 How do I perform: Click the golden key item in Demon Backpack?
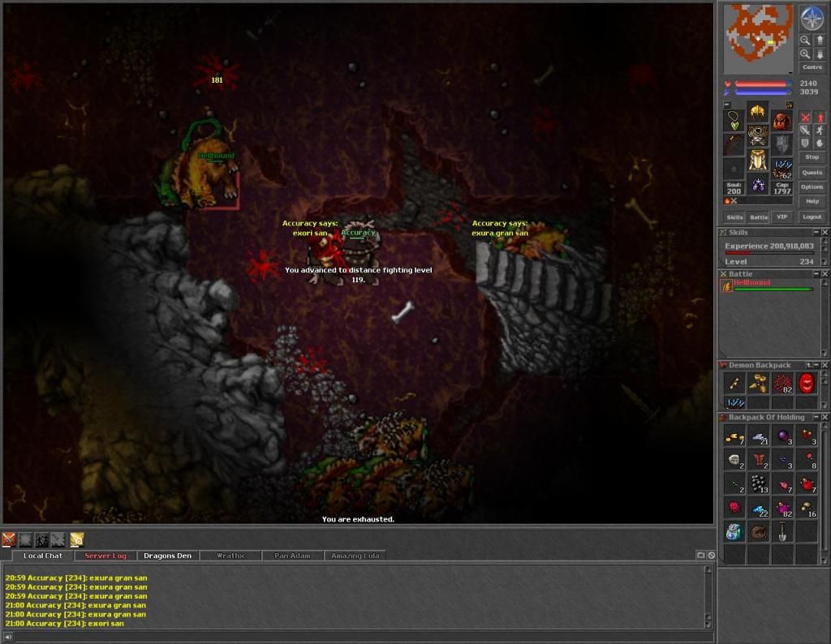tap(734, 383)
